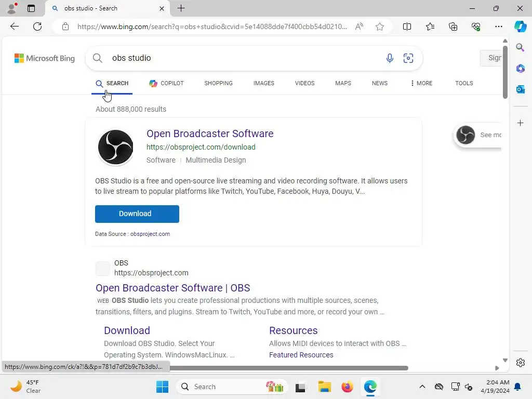Switch to the IMAGES tab

263,84
